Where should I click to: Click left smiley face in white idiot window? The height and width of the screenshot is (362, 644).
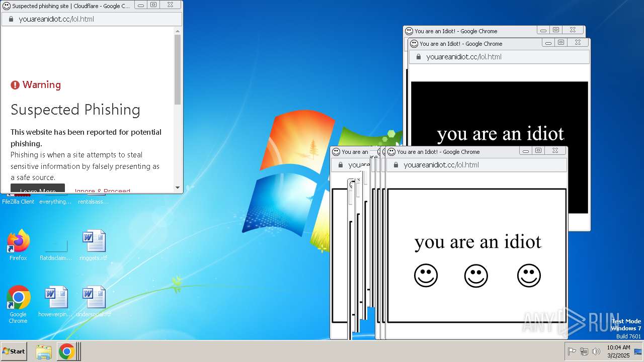tap(426, 276)
